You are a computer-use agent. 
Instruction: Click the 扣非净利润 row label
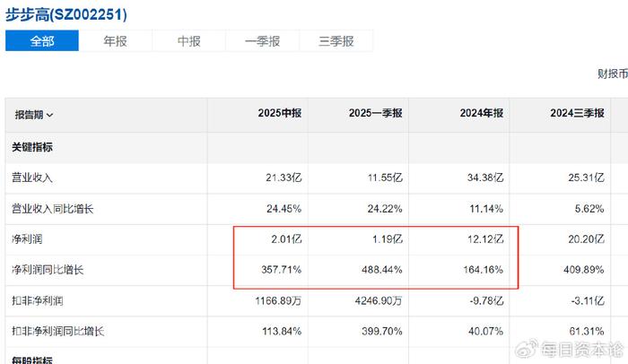tap(38, 300)
